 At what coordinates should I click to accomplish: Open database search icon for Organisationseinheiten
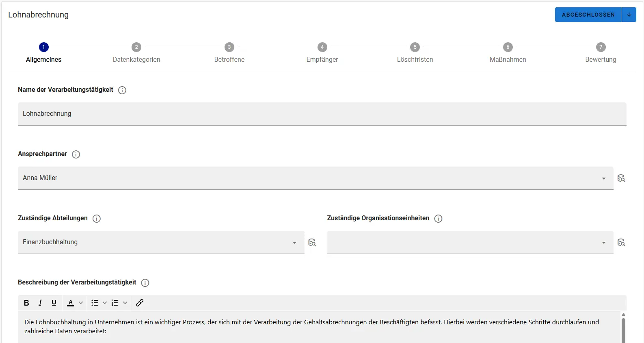(x=621, y=243)
